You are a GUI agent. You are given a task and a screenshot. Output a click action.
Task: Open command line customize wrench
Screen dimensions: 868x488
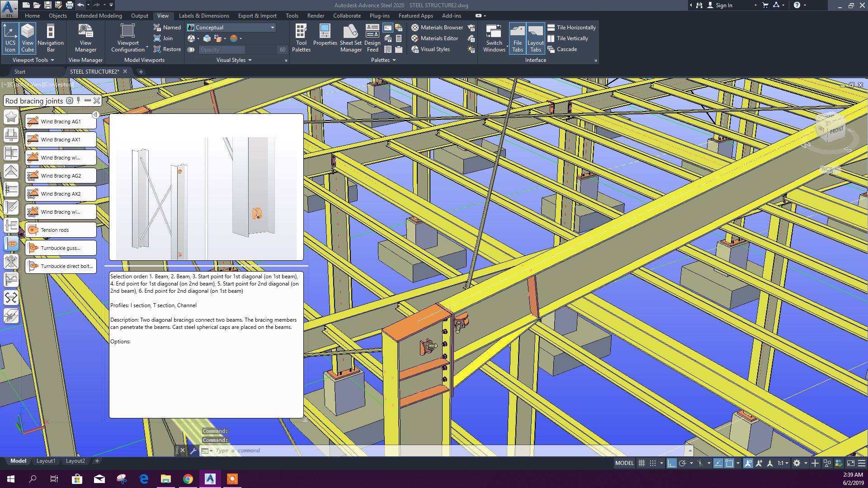coord(193,450)
